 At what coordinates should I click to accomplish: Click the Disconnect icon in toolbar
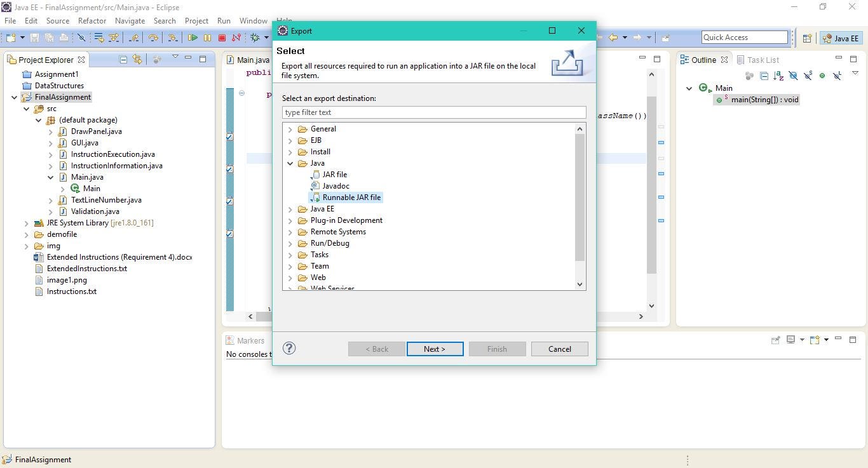236,37
